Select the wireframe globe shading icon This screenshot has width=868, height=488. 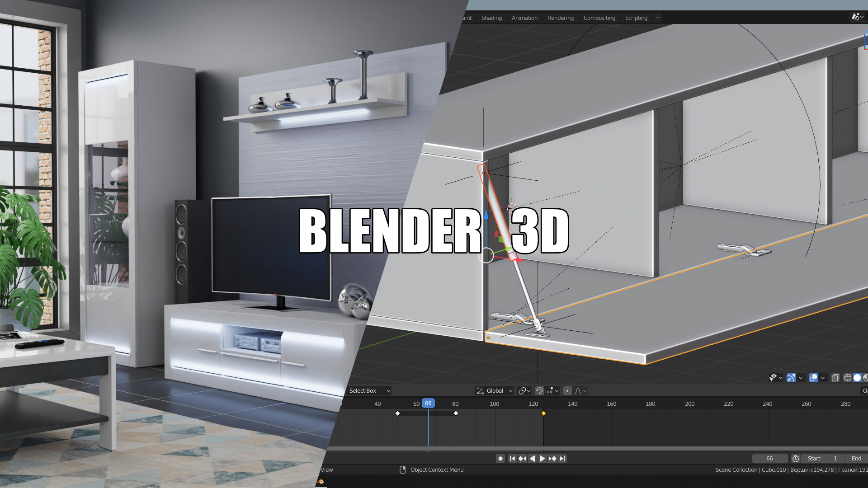(x=847, y=378)
